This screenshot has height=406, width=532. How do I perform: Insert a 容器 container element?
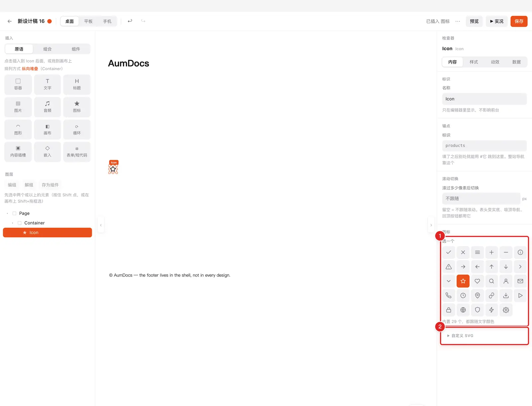pyautogui.click(x=18, y=84)
